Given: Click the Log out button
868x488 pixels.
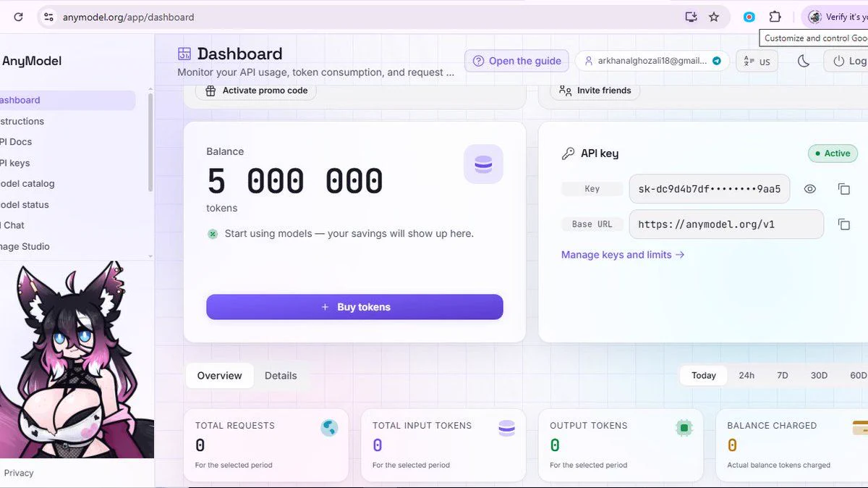Looking at the screenshot, I should (846, 62).
